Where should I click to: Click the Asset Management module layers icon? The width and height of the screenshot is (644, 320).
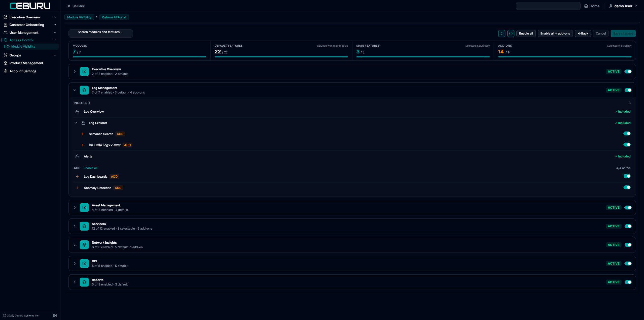click(84, 208)
